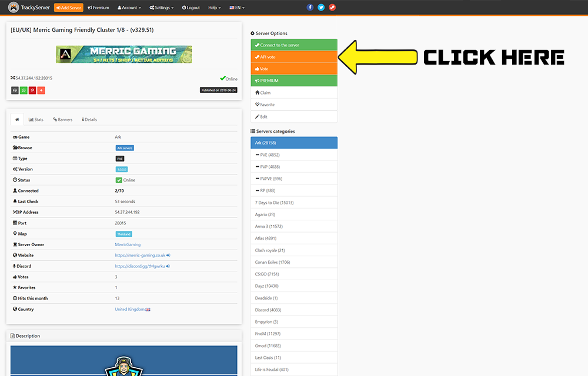This screenshot has height=376, width=588.
Task: Click the Merric Gaming banner image
Action: (123, 54)
